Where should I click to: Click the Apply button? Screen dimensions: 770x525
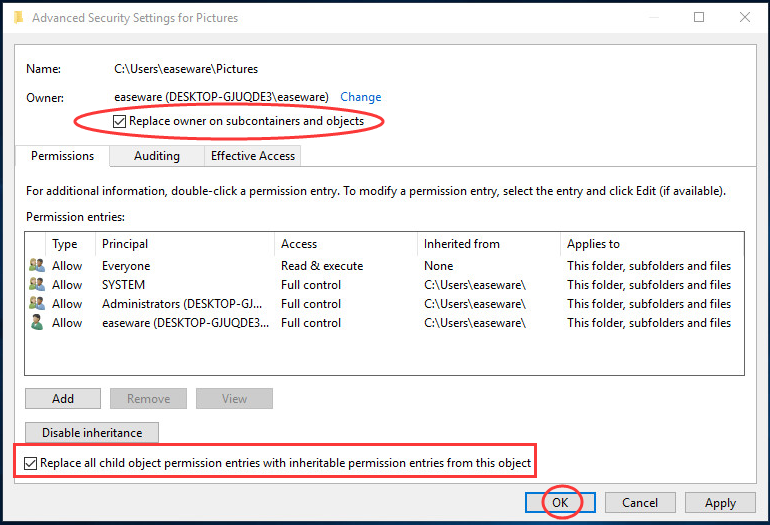[720, 502]
